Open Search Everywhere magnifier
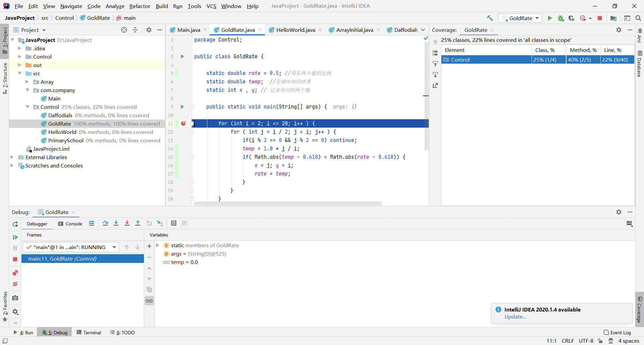This screenshot has height=345, width=644. tap(638, 18)
